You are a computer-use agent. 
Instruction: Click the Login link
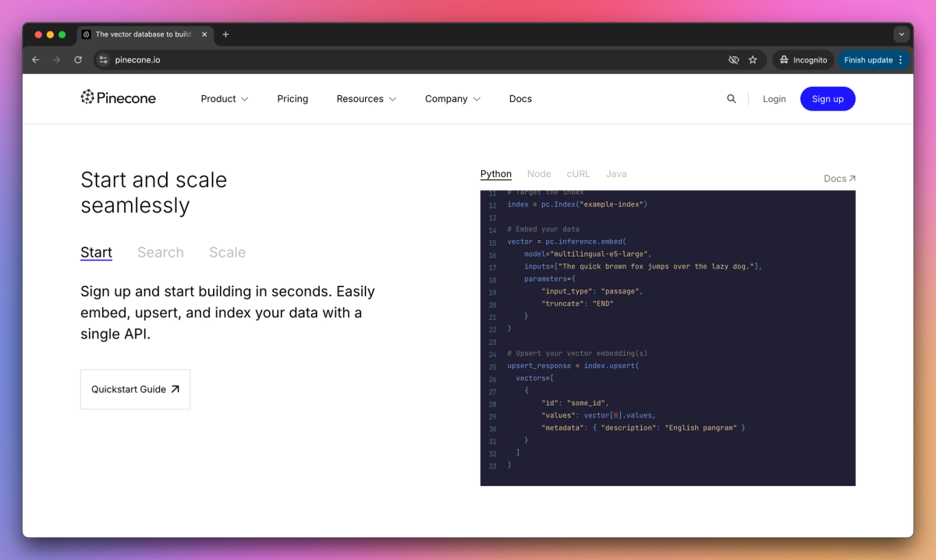774,99
